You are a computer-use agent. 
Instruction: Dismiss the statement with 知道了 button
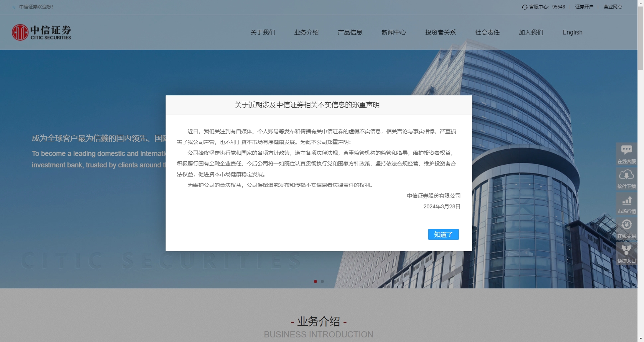point(444,234)
